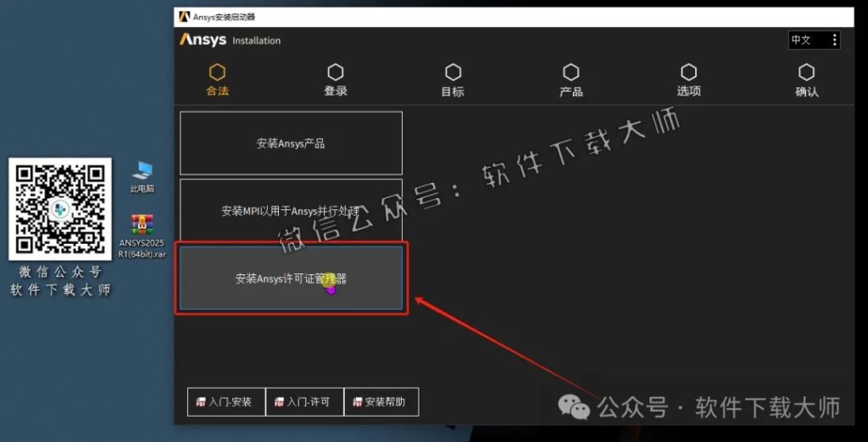Click the 合法 step label
Viewport: 868px width, 442px height.
point(218,91)
